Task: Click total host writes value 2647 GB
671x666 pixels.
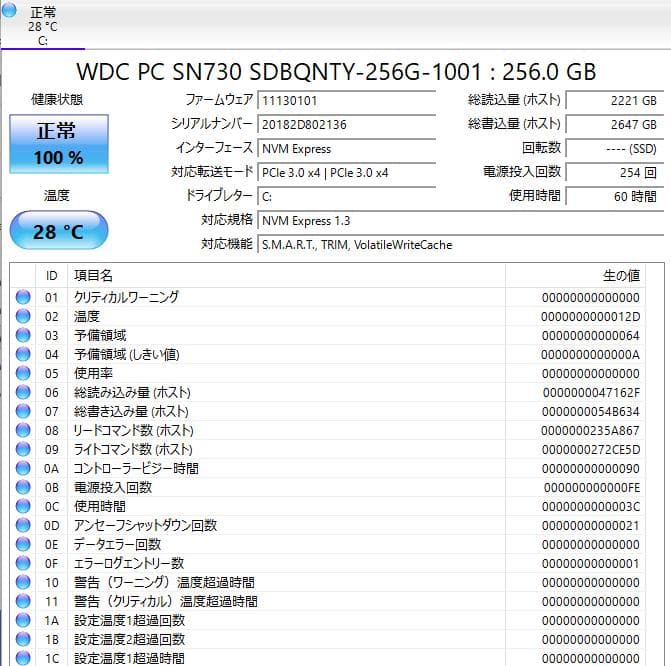Action: [x=615, y=125]
